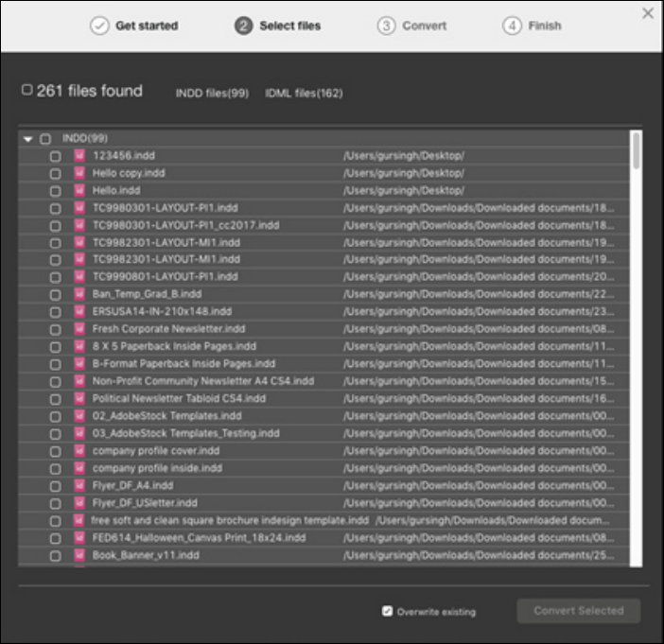Click the file icon for Flyer_DF_USletter.indd

click(79, 503)
